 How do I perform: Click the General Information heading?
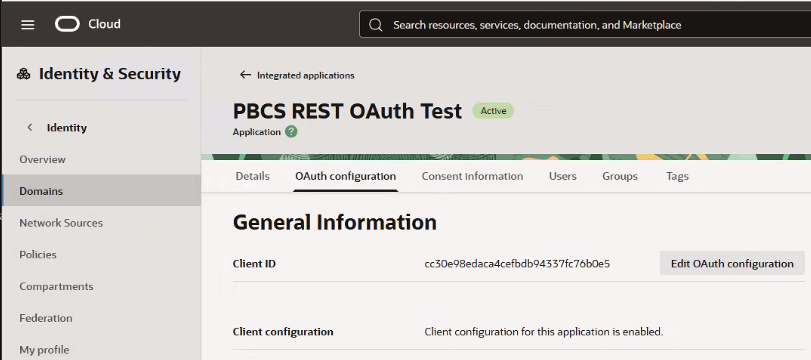335,222
